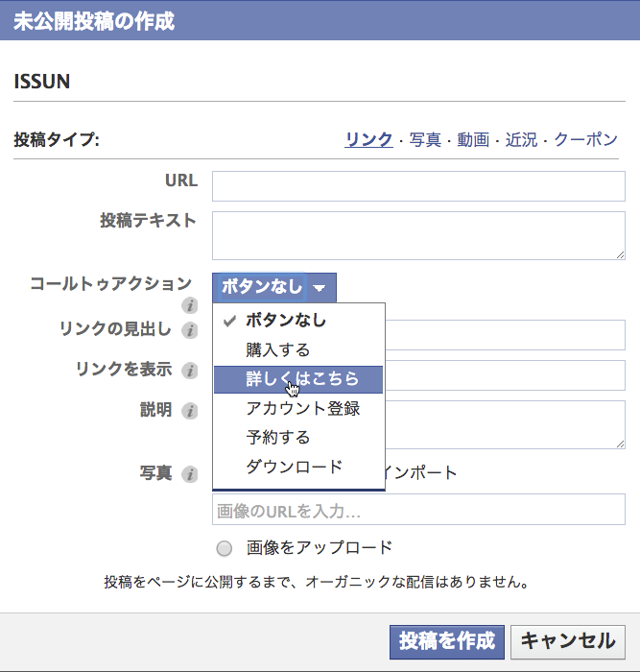Select checked ボタンなし option in list
The image size is (640, 672).
pos(298,321)
